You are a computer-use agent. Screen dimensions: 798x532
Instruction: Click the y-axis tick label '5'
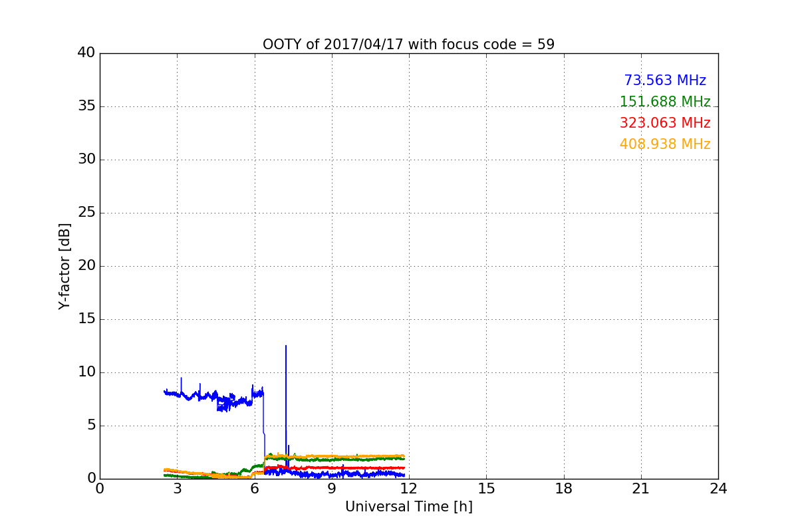click(x=91, y=426)
